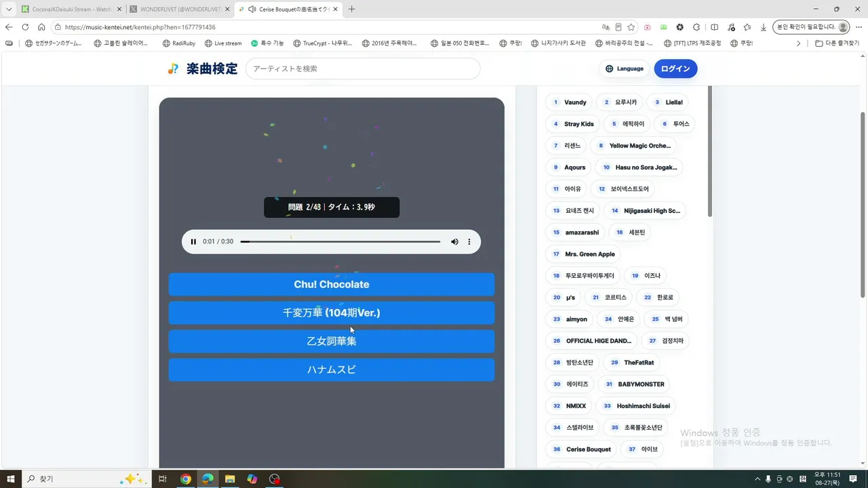Open Chrome from the taskbar

click(x=186, y=479)
